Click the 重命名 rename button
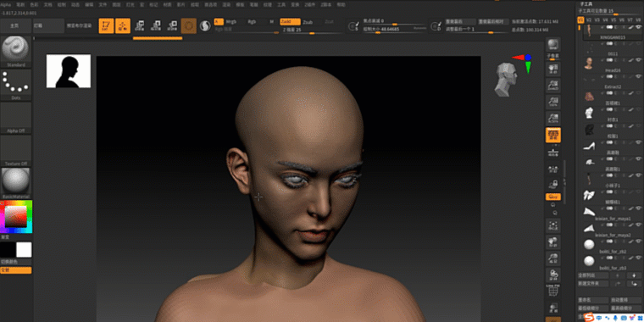This screenshot has width=644, height=322. [592, 300]
